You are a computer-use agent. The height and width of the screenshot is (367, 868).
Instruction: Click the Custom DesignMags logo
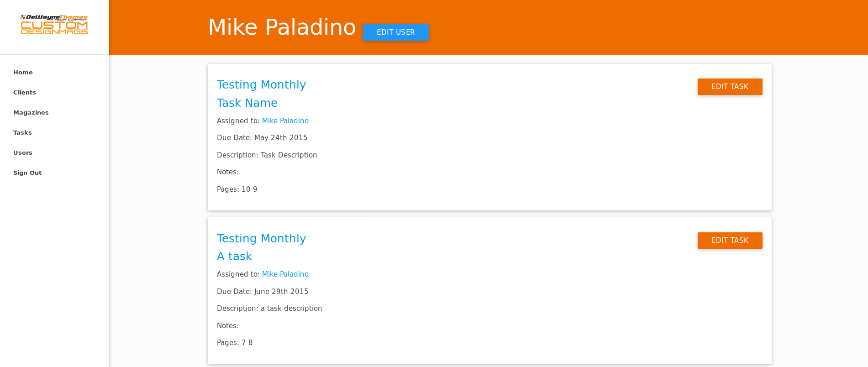tap(54, 25)
